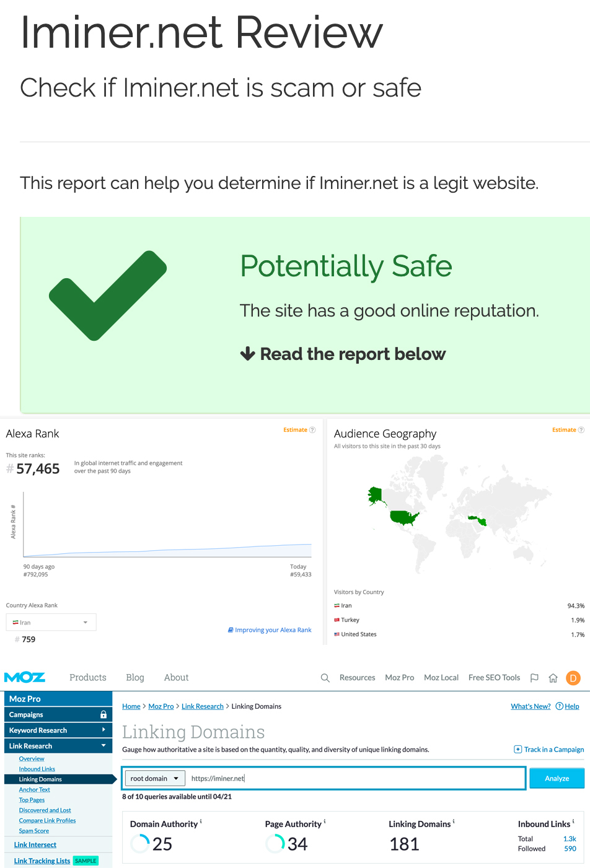Open the orange user avatar D

point(573,678)
